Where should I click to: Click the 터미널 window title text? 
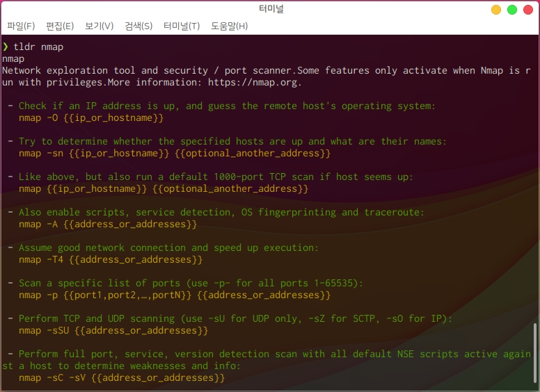(270, 9)
